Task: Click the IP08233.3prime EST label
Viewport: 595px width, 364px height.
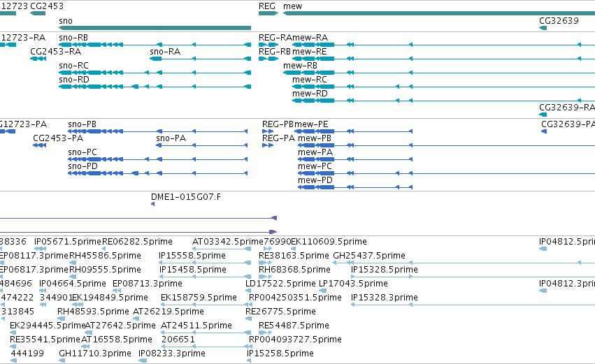Action: pos(172,354)
